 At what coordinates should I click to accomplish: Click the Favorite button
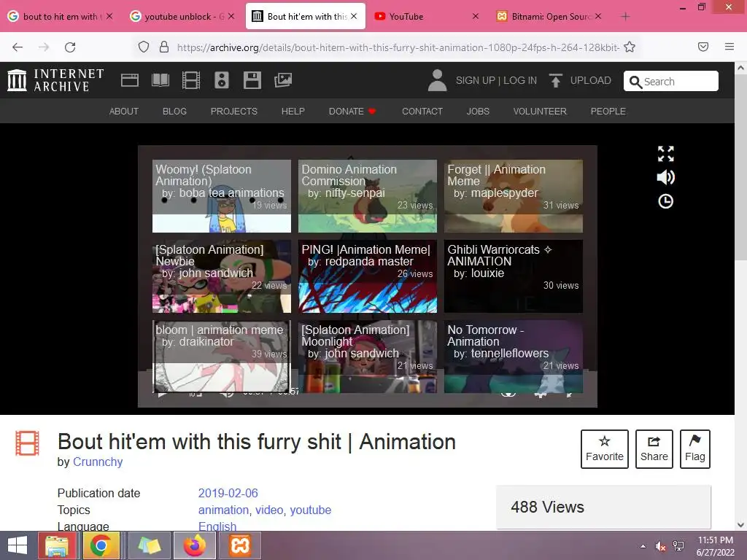click(605, 449)
